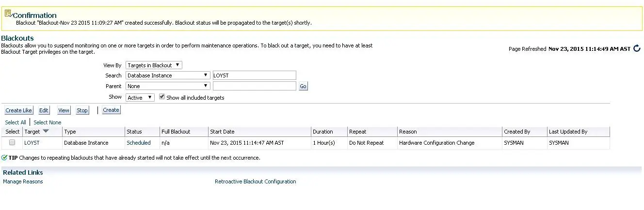This screenshot has width=644, height=210.
Task: Expand the Parent None dropdown
Action: (x=168, y=86)
